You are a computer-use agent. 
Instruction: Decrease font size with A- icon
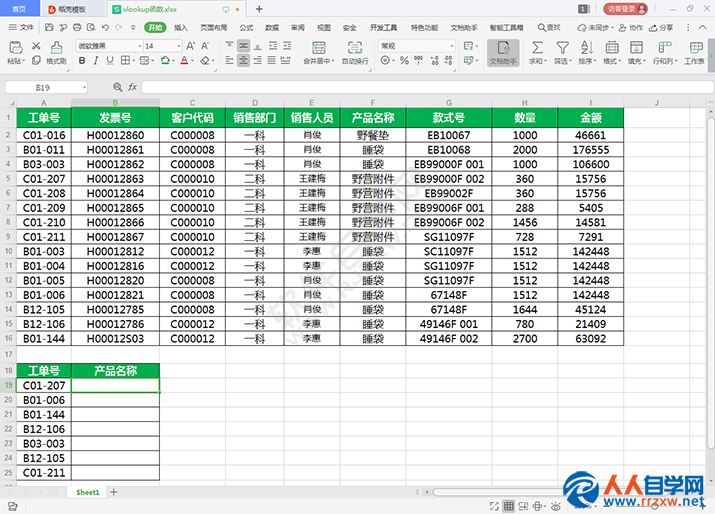coord(205,46)
